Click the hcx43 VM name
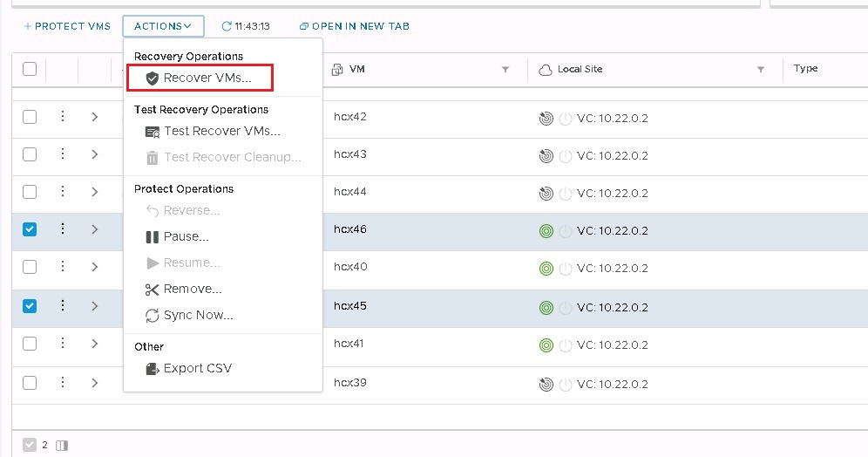 [x=349, y=154]
